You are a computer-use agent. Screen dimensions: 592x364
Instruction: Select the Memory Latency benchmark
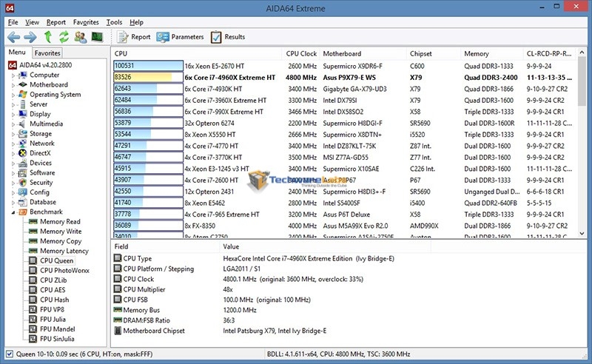(x=64, y=251)
